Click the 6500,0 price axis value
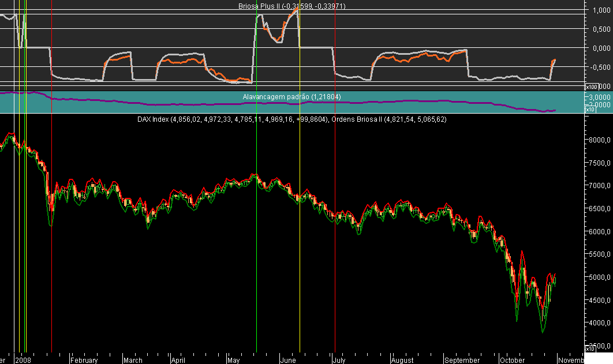Image resolution: width=613 pixels, height=364 pixels. [600, 209]
